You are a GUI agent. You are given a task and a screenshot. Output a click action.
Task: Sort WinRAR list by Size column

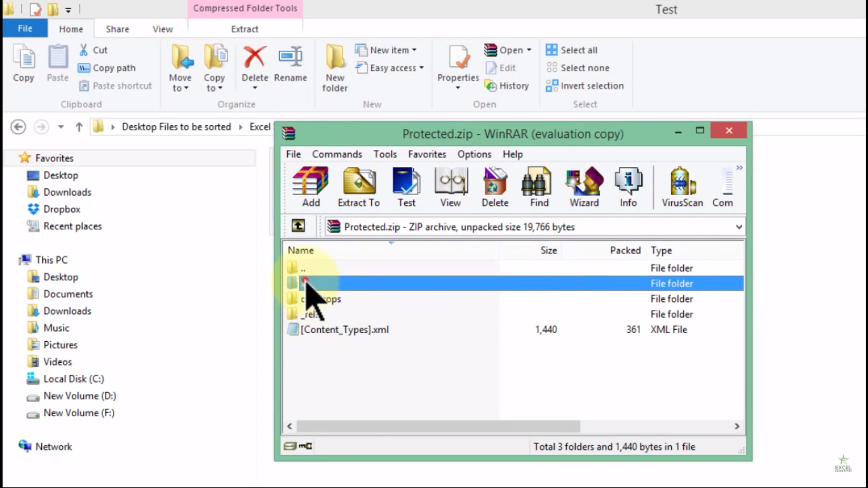click(531, 250)
